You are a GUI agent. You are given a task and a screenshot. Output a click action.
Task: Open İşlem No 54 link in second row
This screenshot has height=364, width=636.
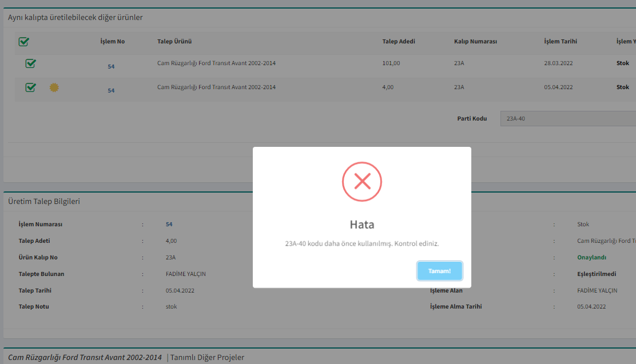coord(111,91)
